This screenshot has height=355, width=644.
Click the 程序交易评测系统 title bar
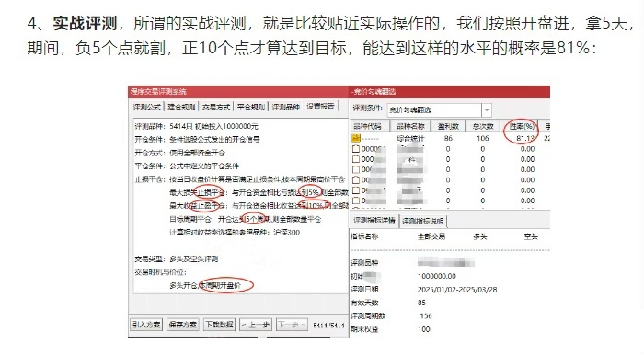(x=238, y=92)
